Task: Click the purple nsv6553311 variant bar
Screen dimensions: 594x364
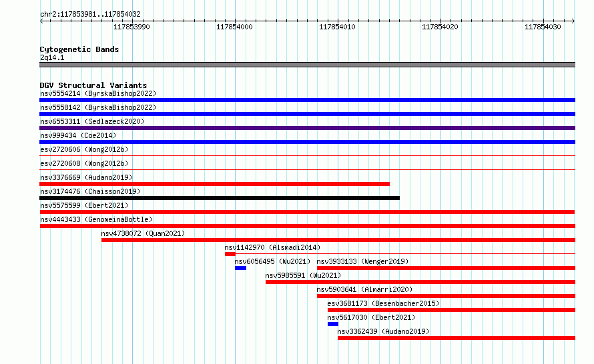Action: click(307, 128)
